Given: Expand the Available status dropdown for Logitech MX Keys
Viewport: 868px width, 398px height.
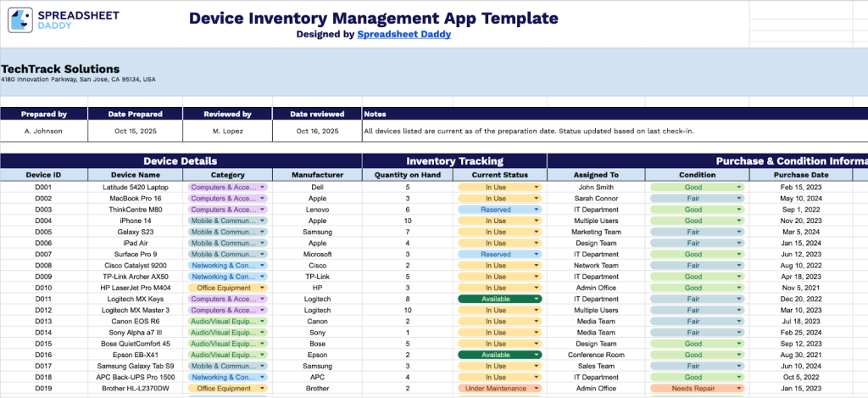Looking at the screenshot, I should coord(536,299).
